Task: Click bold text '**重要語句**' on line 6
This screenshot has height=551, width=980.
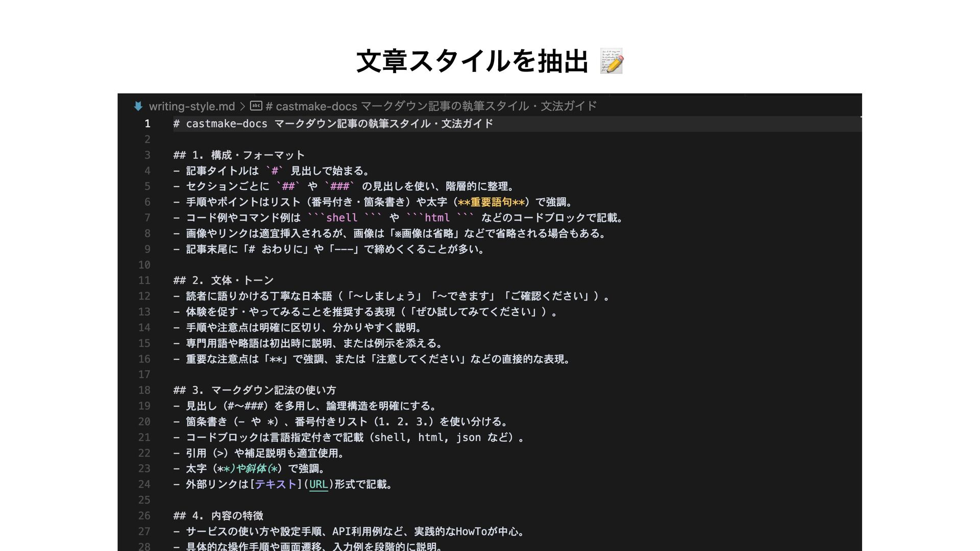Action: click(491, 202)
